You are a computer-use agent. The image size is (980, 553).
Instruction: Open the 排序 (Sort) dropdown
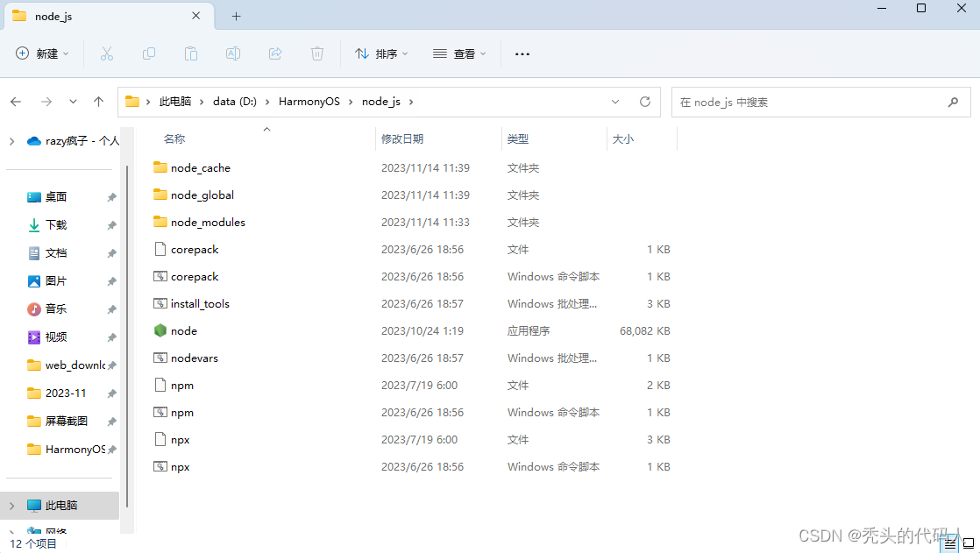[381, 53]
